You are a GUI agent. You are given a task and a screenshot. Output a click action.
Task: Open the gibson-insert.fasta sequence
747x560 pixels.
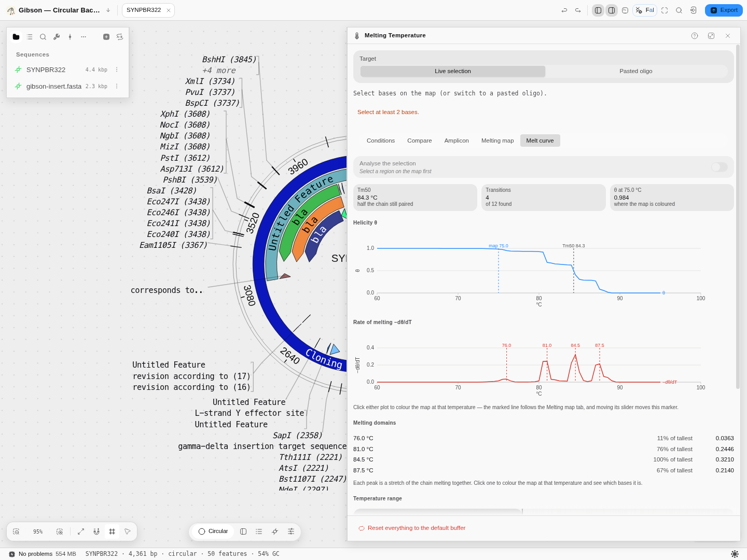(54, 87)
